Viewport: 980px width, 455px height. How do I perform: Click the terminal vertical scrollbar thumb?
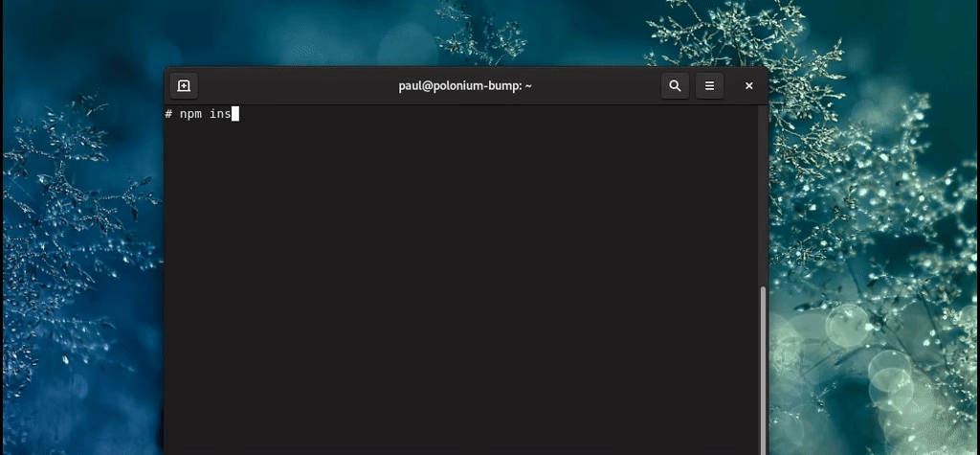pyautogui.click(x=763, y=371)
